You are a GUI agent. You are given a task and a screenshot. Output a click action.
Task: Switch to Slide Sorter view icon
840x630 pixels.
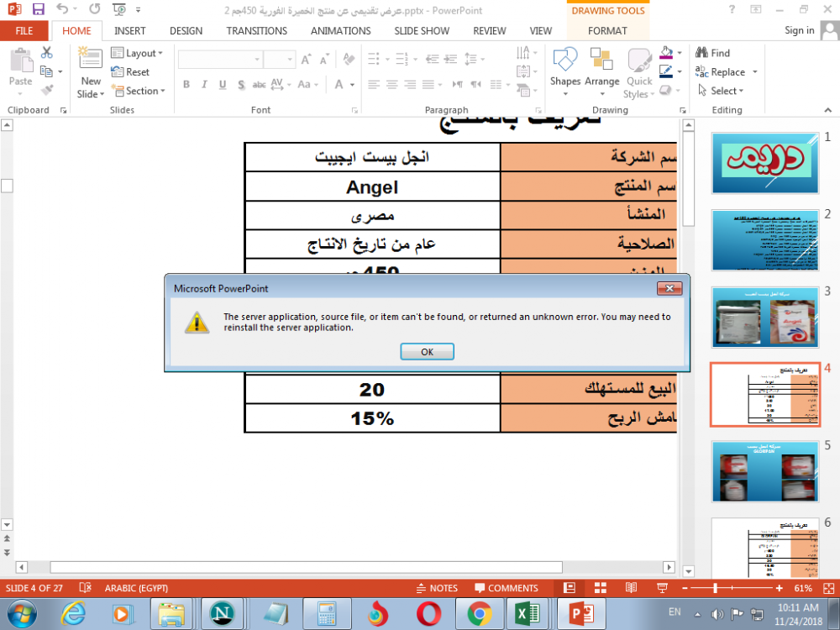click(601, 588)
